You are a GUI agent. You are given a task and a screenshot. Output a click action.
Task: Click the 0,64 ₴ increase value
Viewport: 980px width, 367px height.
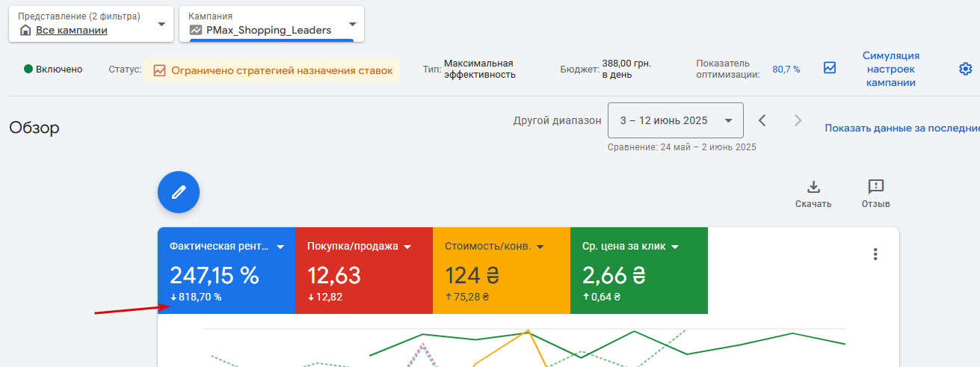point(605,297)
